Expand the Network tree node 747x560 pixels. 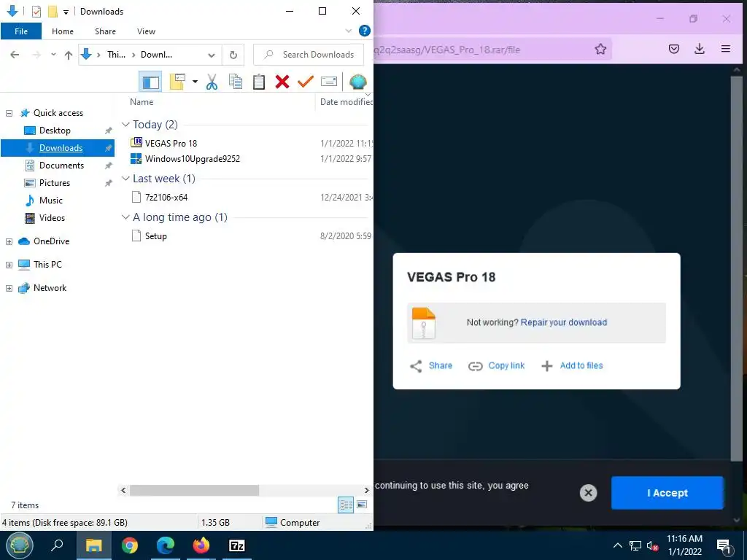pos(9,288)
